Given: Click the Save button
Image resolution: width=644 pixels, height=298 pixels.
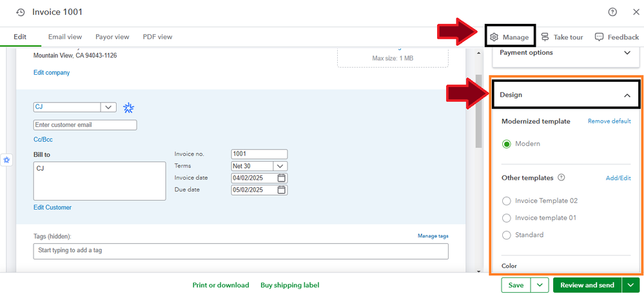Looking at the screenshot, I should click(x=516, y=285).
